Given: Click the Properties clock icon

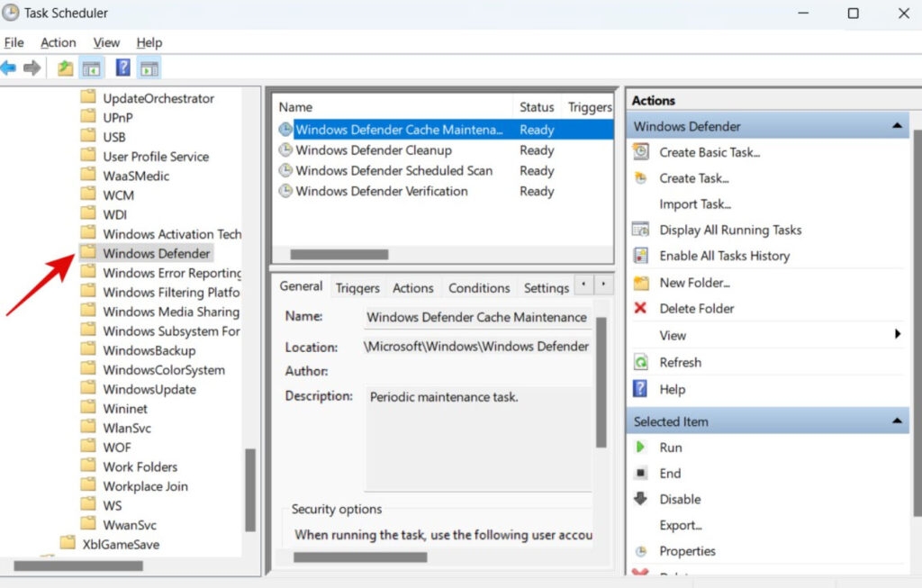Looking at the screenshot, I should pos(641,551).
